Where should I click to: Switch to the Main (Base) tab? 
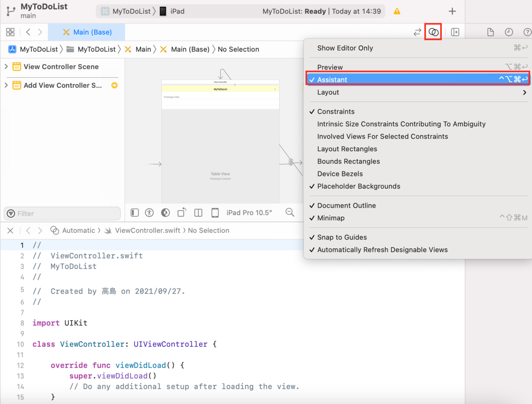click(86, 32)
